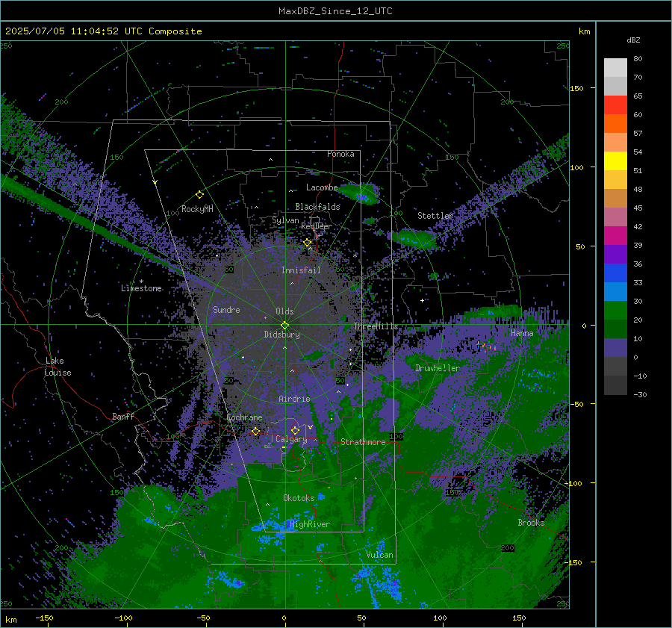Click the km unit label at the top right
This screenshot has width=672, height=628.
click(x=584, y=31)
